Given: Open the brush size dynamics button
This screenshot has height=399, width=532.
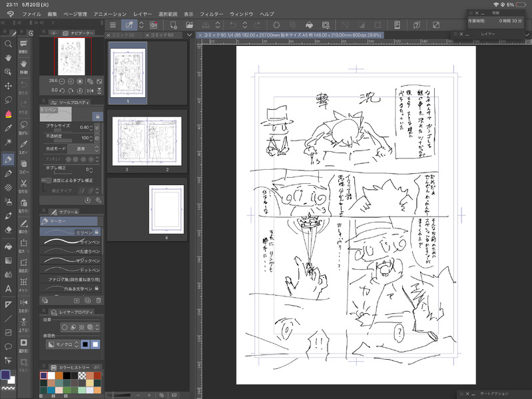Looking at the screenshot, I should pos(97,128).
